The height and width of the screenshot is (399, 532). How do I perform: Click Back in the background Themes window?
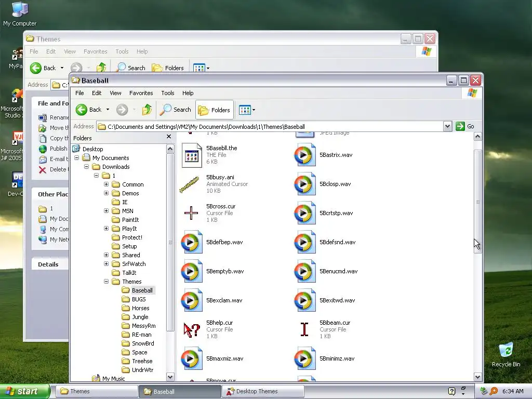tap(43, 68)
